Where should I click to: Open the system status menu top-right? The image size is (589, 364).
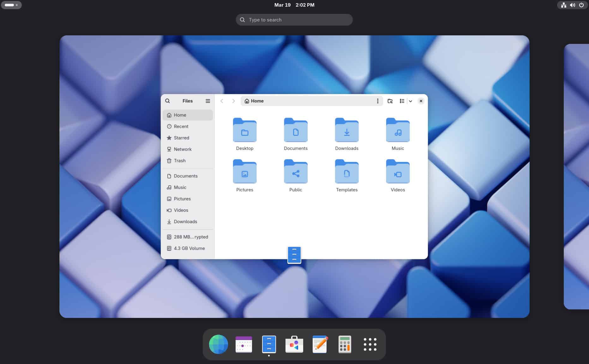tap(572, 5)
